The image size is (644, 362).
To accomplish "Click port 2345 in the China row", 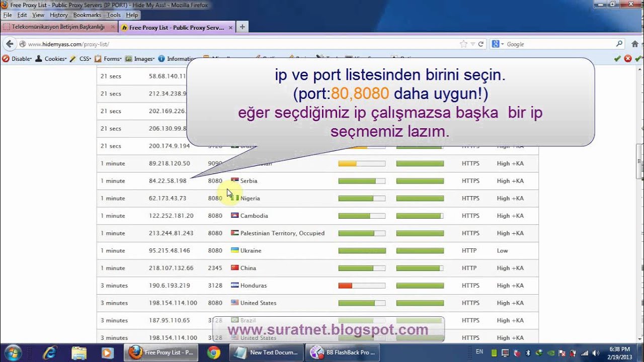I will click(x=215, y=268).
